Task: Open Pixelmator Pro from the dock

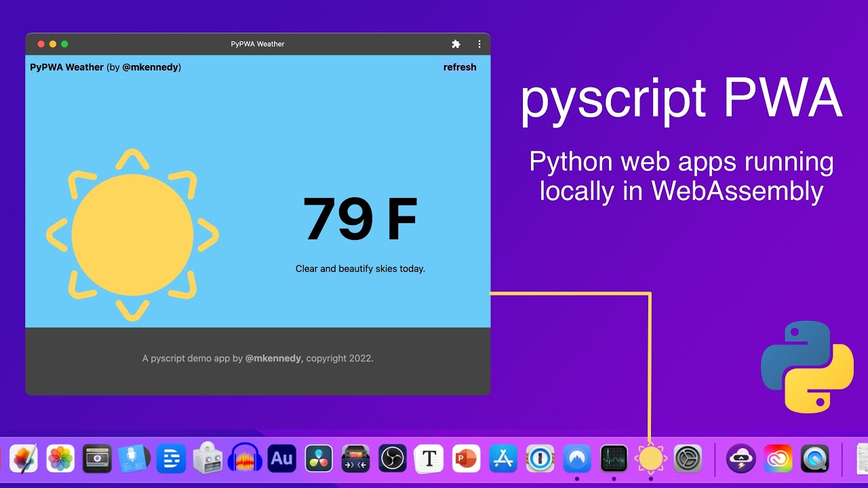Action: [24, 459]
